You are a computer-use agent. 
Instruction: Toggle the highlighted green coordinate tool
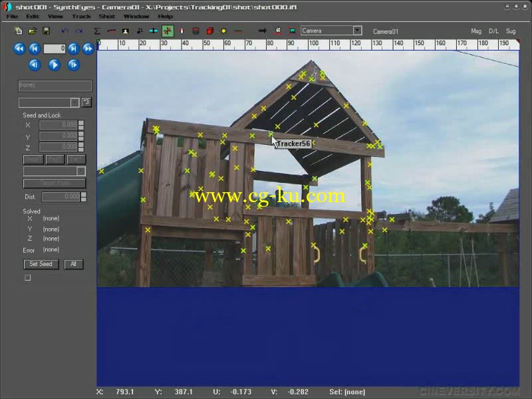point(168,31)
